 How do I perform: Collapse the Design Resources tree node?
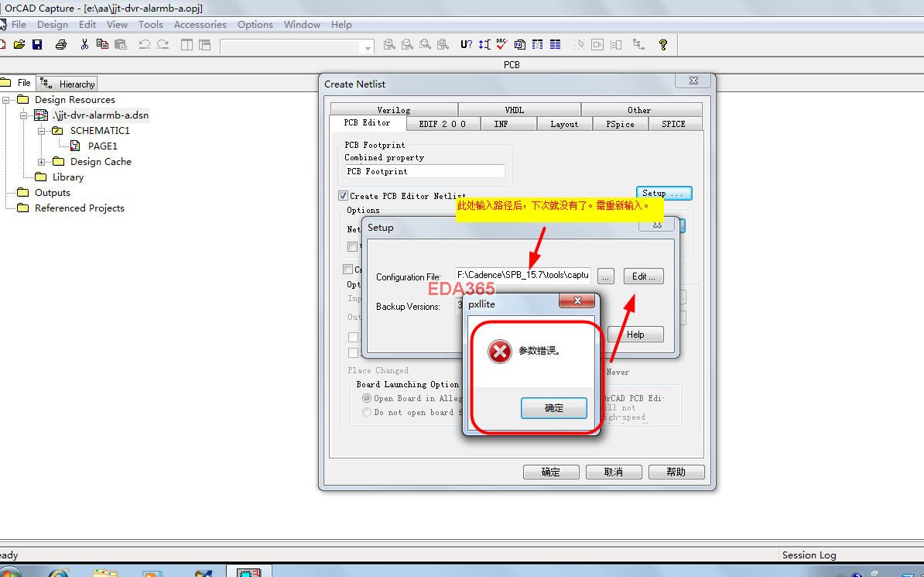6,100
